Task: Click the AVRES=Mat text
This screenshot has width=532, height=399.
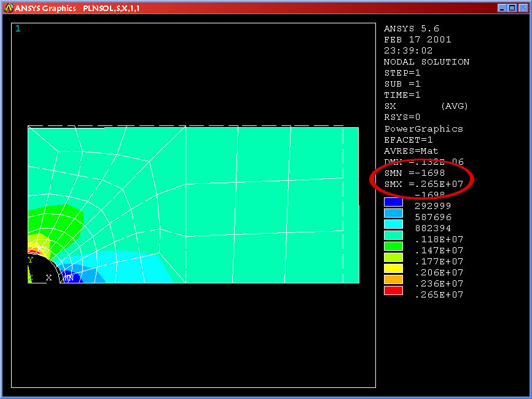Action: tap(411, 151)
